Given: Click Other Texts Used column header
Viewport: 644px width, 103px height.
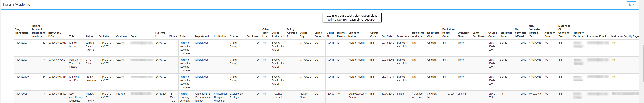Looking at the screenshot, I should tap(265, 33).
